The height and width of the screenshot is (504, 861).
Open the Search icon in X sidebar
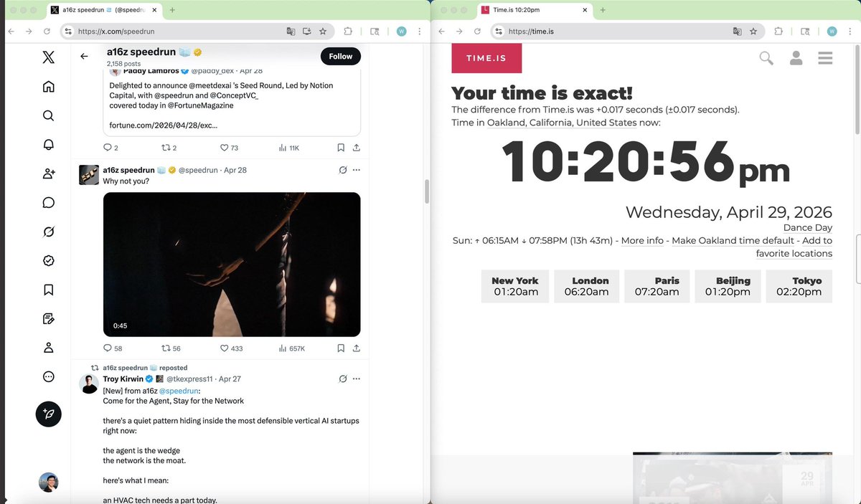[48, 115]
